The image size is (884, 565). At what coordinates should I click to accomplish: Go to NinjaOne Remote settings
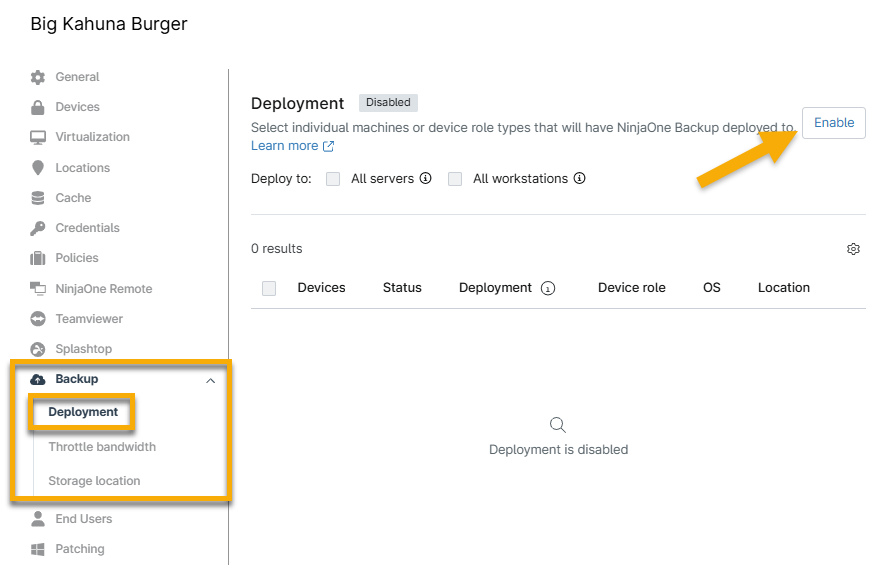coord(103,289)
